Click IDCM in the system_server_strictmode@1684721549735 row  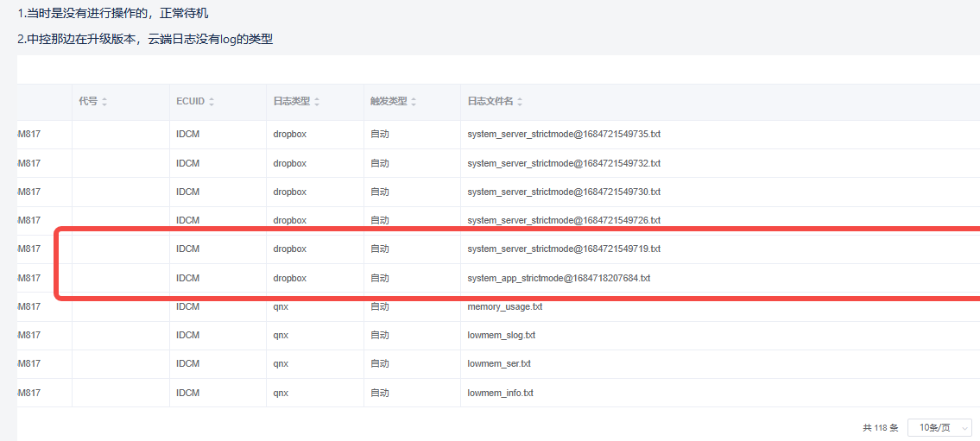(x=187, y=135)
